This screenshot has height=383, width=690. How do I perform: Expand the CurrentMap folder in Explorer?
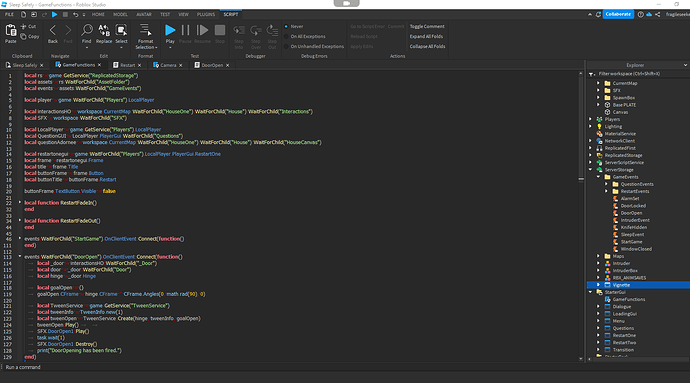coord(598,83)
